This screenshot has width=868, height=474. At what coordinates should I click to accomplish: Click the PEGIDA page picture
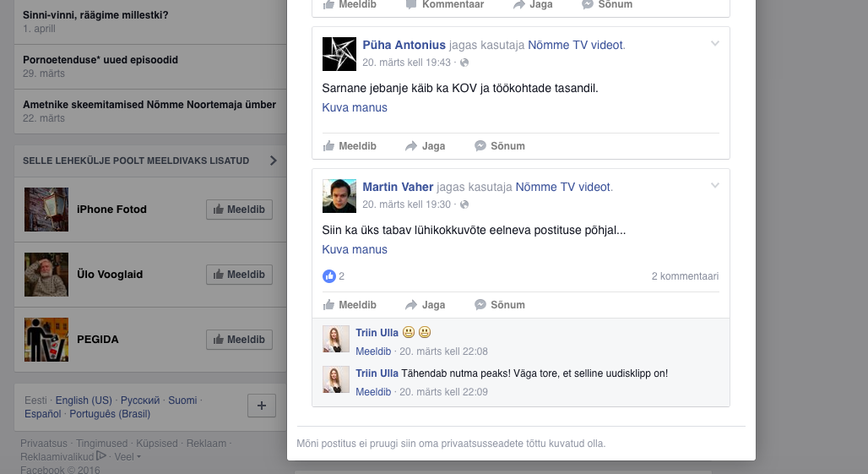(x=46, y=340)
